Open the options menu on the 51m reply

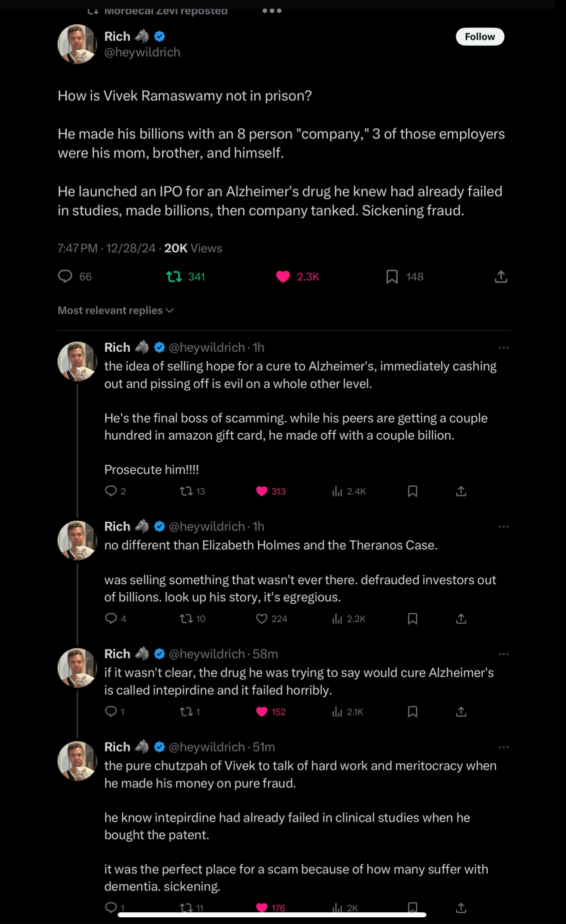[504, 747]
